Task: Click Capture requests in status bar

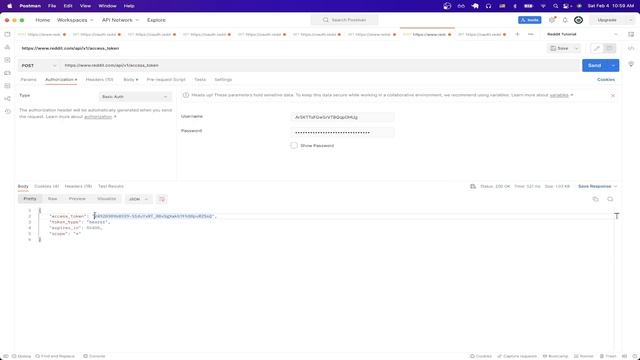Action: tap(517, 356)
